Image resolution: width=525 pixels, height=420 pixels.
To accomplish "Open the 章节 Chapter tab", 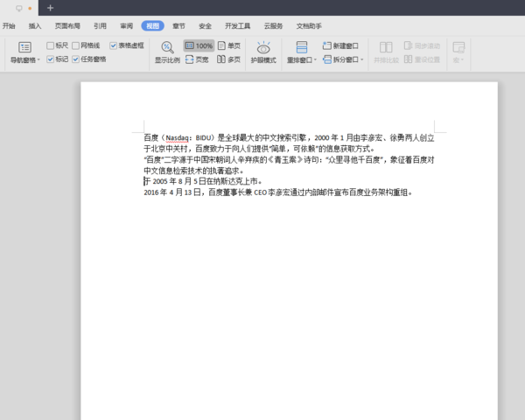I will [178, 25].
